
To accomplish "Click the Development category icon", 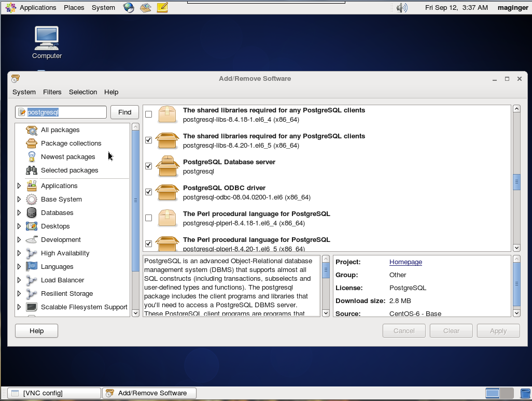I will coord(32,240).
